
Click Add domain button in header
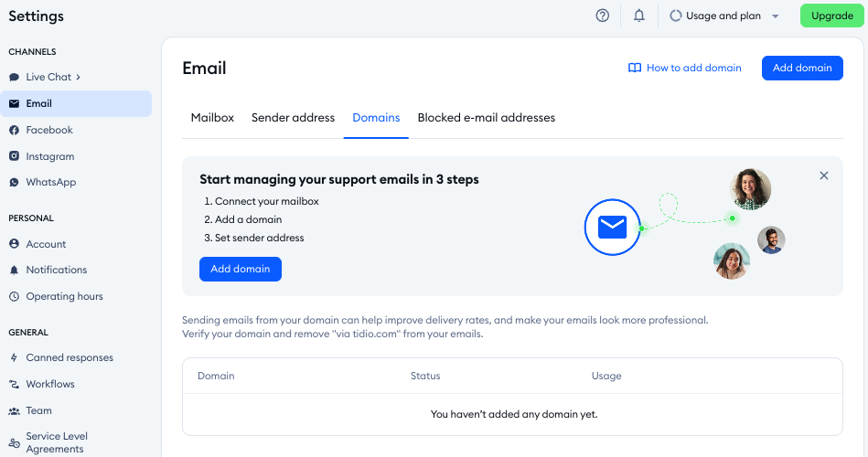pos(801,68)
